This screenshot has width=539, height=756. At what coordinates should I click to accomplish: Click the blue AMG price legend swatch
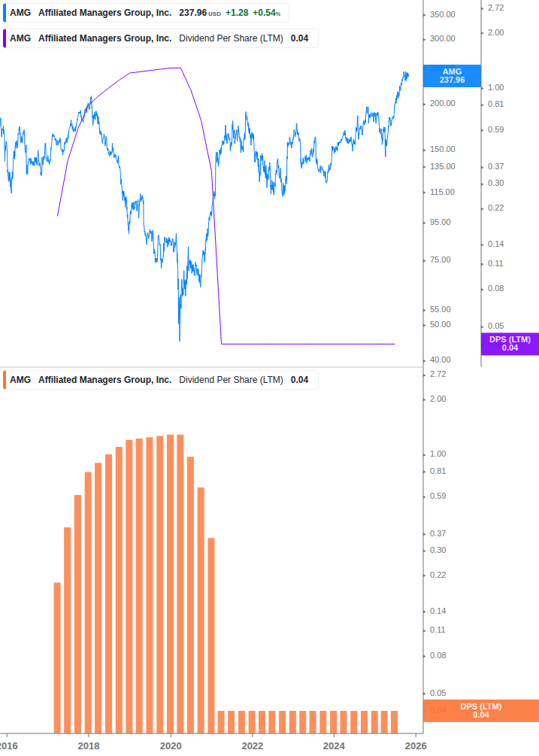coord(5,13)
